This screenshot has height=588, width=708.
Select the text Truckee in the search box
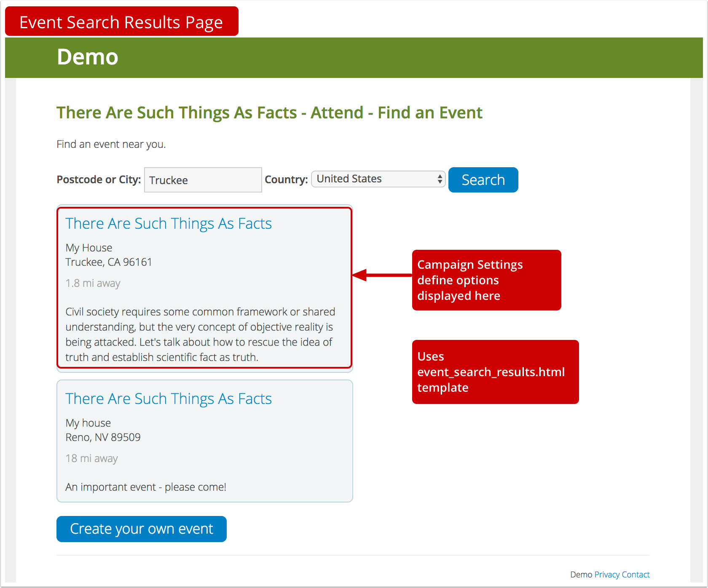pyautogui.click(x=168, y=180)
